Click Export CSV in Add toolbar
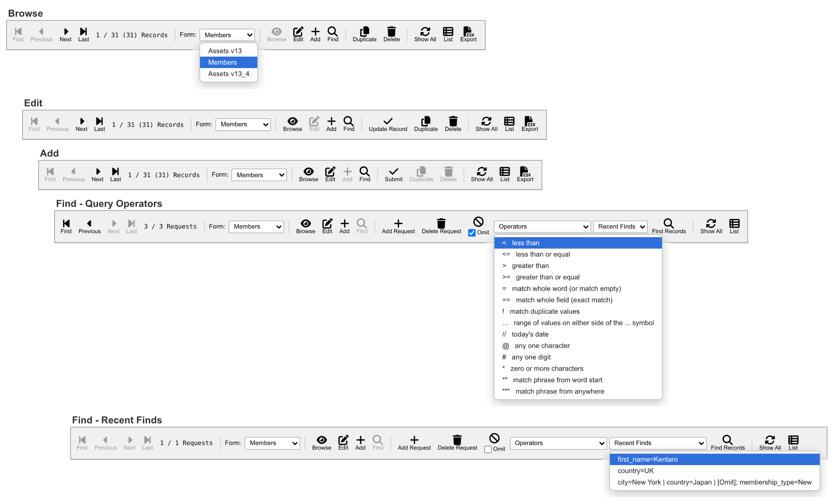The image size is (834, 504). tap(525, 175)
